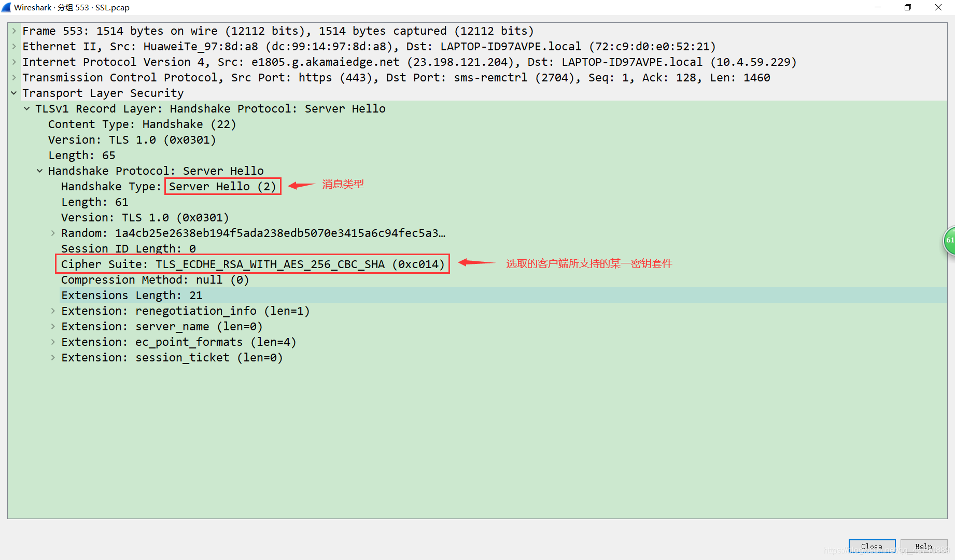
Task: Expand the server_name extension arrow
Action: [x=53, y=327]
